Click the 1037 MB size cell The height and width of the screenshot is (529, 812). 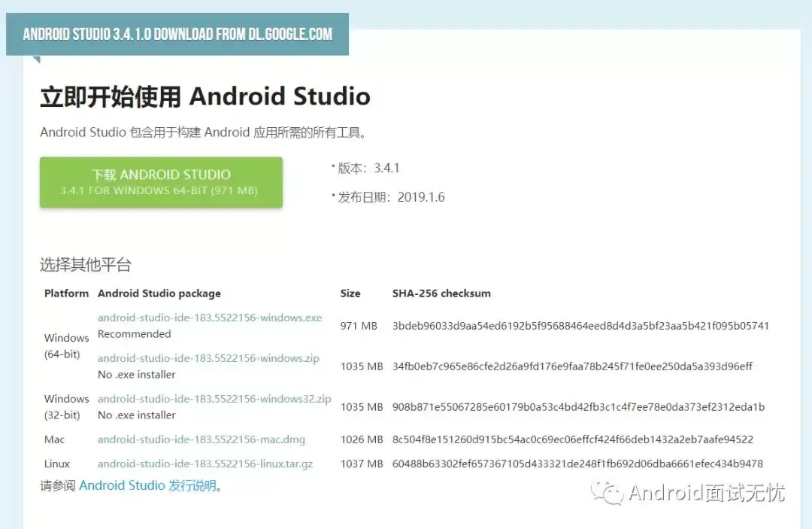click(x=362, y=464)
